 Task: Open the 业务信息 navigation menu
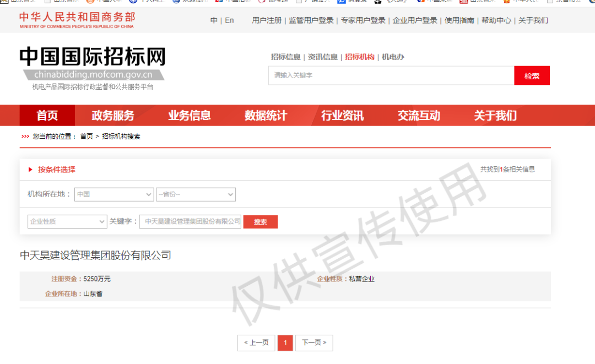click(x=190, y=115)
